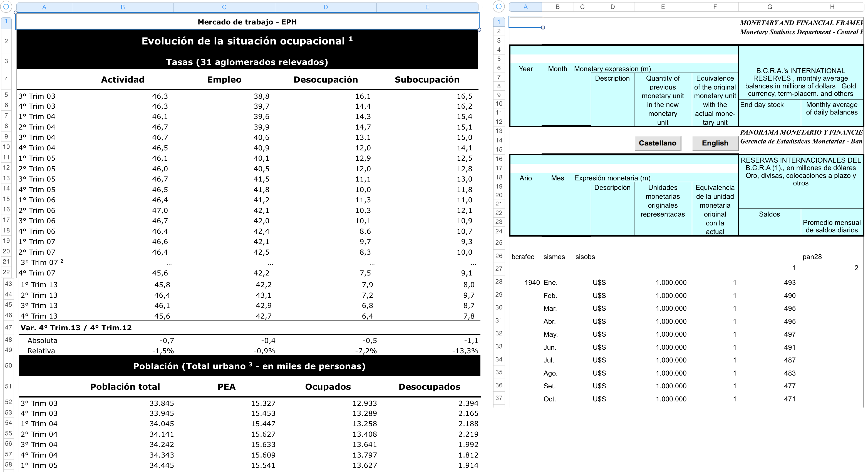Click the bcrafec label cell
This screenshot has height=472, width=868.
[523, 257]
